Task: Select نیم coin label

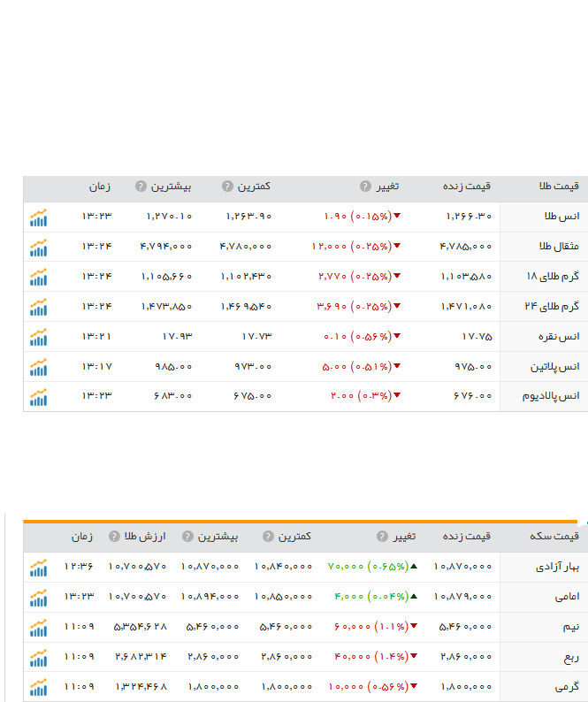Action: (571, 627)
